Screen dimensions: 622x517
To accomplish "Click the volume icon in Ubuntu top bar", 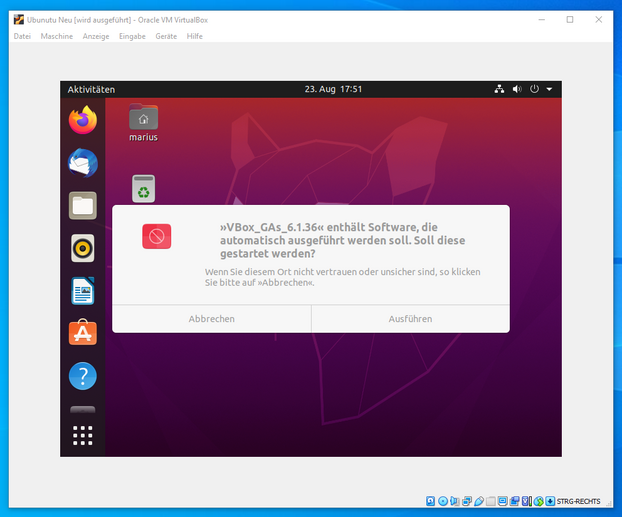I will click(517, 89).
